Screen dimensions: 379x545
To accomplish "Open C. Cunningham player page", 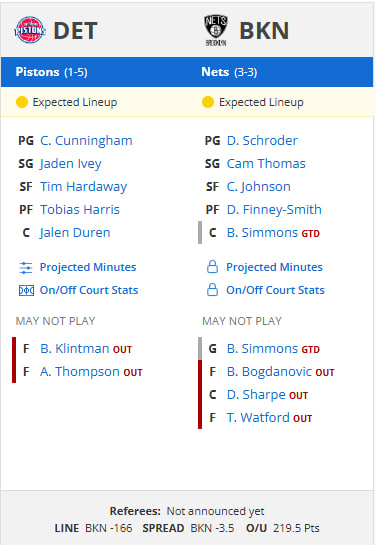I will point(86,141).
